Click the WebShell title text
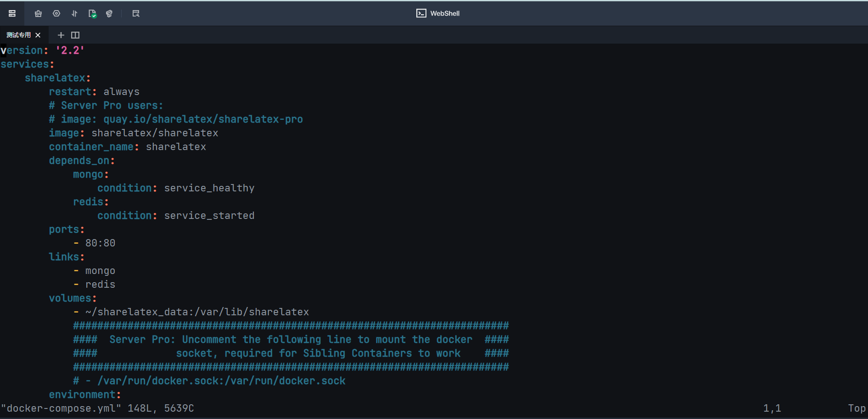The image size is (868, 419). click(x=445, y=13)
